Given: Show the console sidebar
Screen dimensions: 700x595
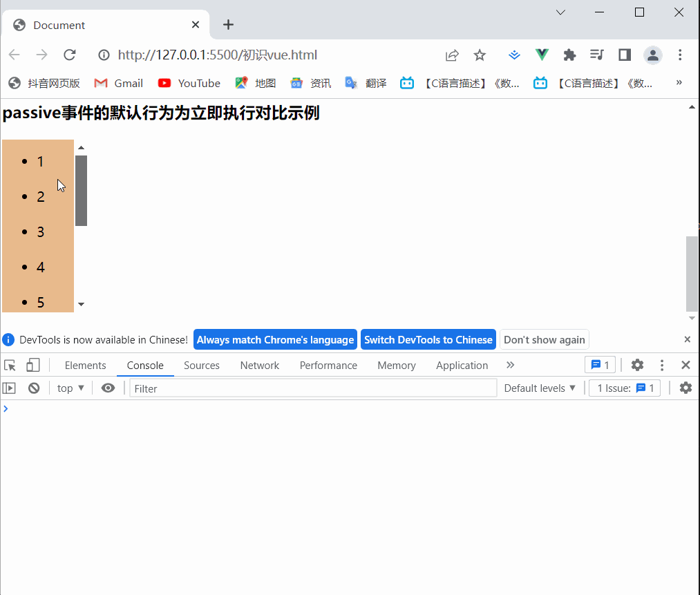Looking at the screenshot, I should (x=10, y=388).
